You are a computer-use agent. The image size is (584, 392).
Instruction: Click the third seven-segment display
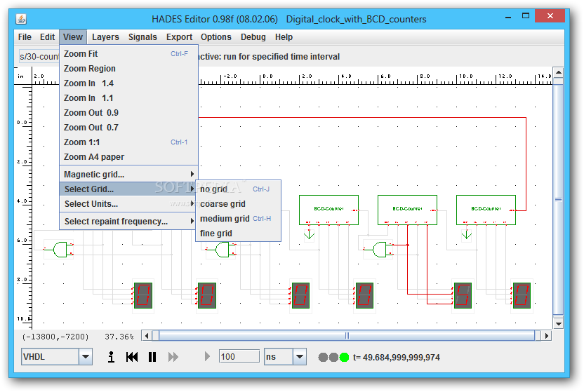pyautogui.click(x=300, y=296)
